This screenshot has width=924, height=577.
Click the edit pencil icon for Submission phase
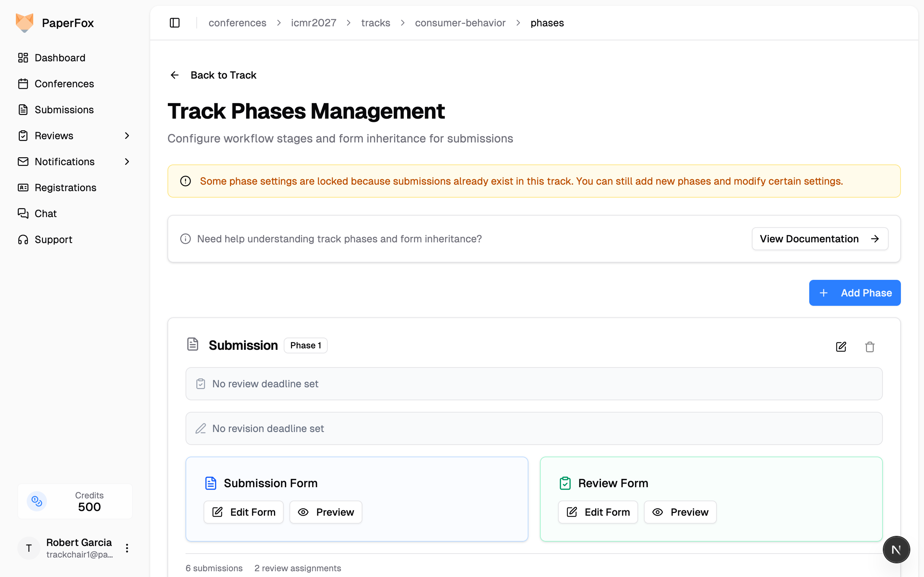point(841,347)
